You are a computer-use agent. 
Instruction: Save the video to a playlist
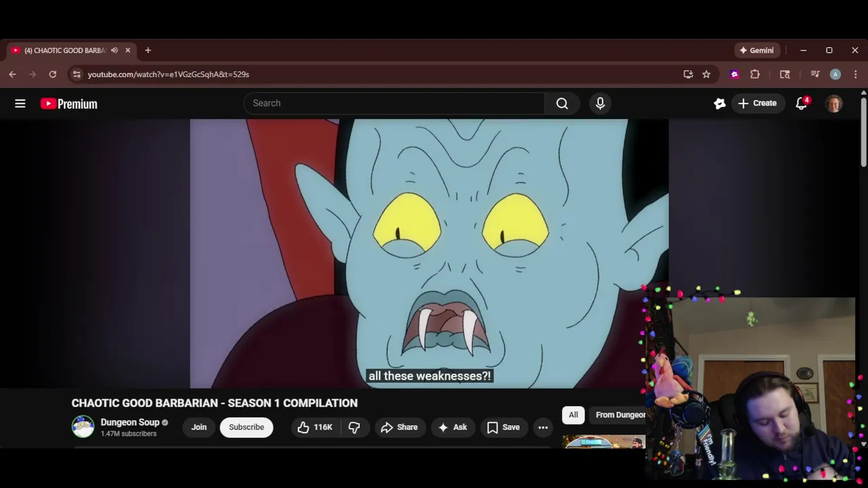click(x=503, y=427)
